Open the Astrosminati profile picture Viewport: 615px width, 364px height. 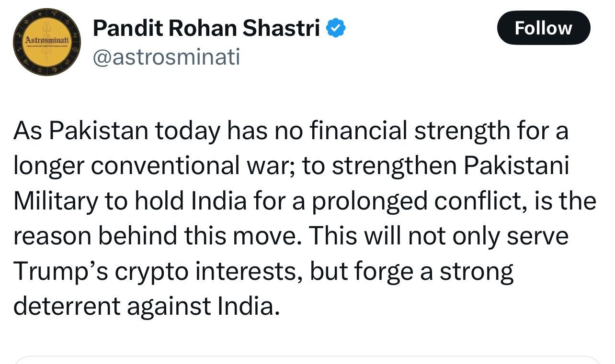pos(46,42)
